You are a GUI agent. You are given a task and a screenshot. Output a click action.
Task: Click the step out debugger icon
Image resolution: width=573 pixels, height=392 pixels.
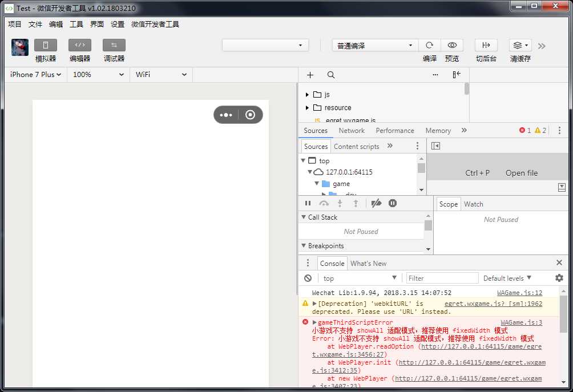pyautogui.click(x=356, y=203)
